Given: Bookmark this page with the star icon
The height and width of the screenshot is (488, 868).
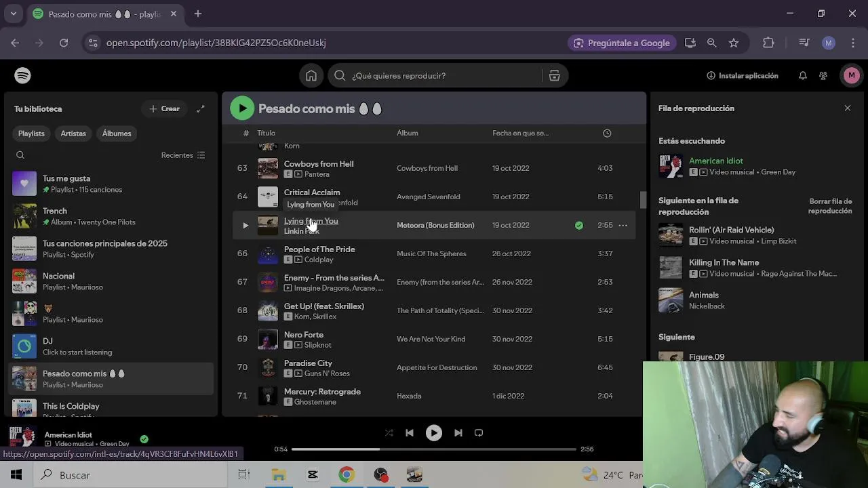Looking at the screenshot, I should pyautogui.click(x=734, y=43).
